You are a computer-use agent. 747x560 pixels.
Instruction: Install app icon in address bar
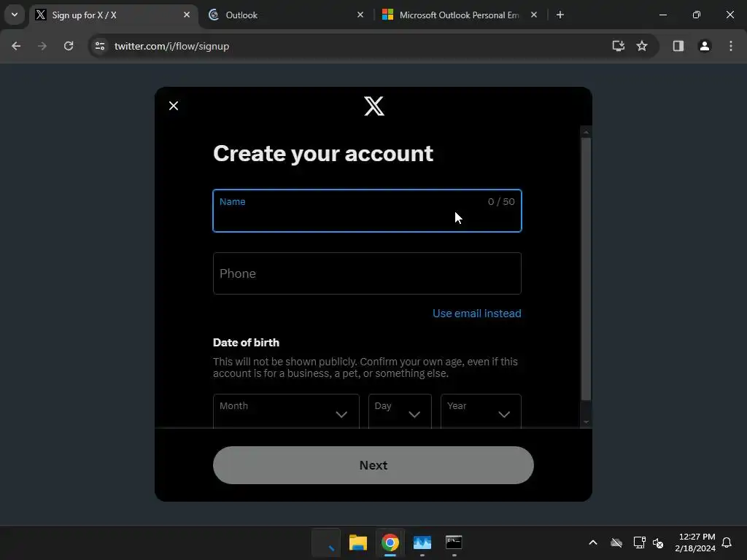[x=619, y=46]
